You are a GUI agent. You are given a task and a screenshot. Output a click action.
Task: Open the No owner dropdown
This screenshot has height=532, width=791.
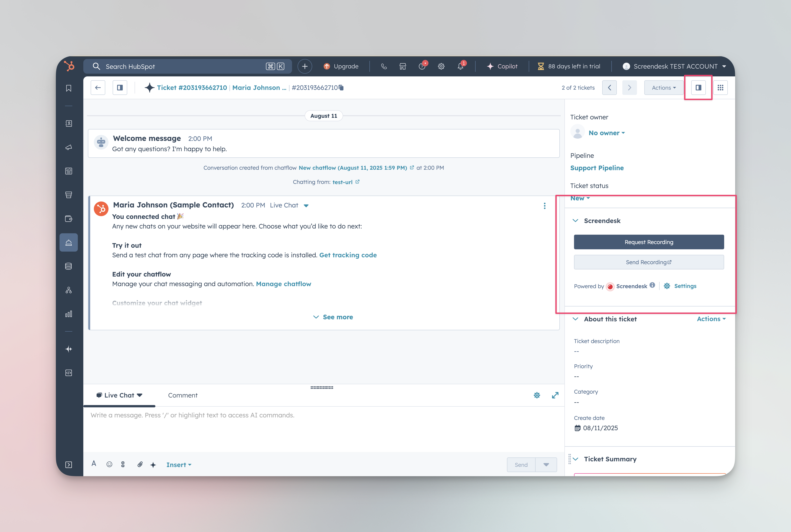(606, 133)
